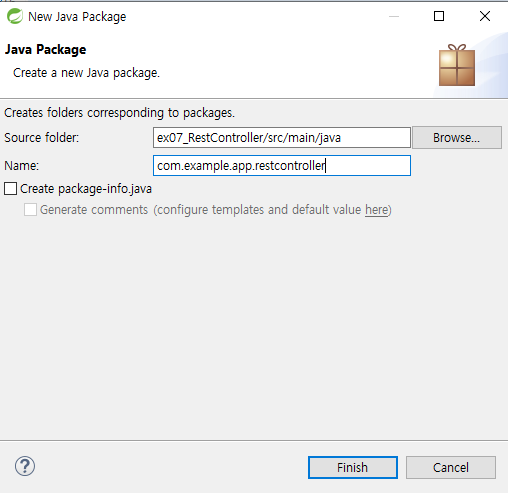Open help with the question mark icon
The height and width of the screenshot is (493, 508).
pos(25,466)
